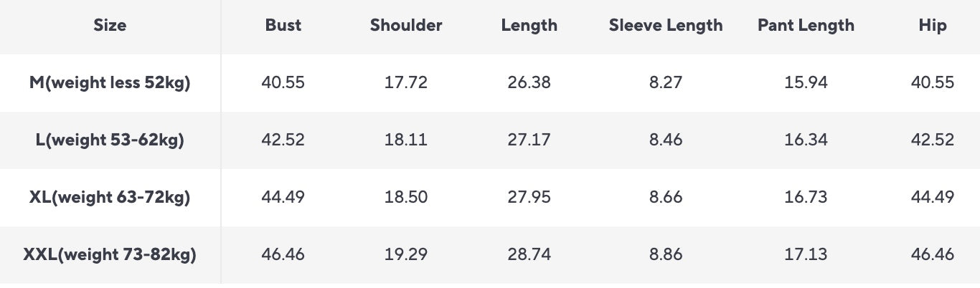This screenshot has width=980, height=288.
Task: Select the XXL(weight 73-82kg) row label
Action: click(x=110, y=254)
